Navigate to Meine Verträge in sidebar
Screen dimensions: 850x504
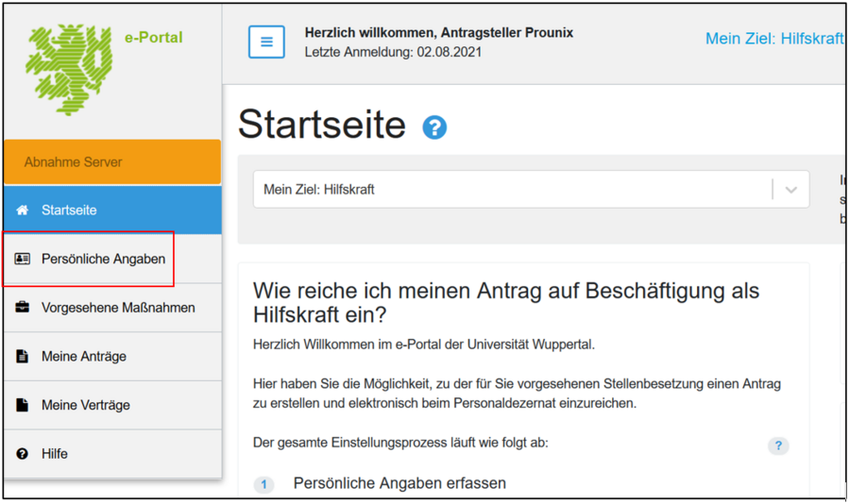(x=86, y=405)
